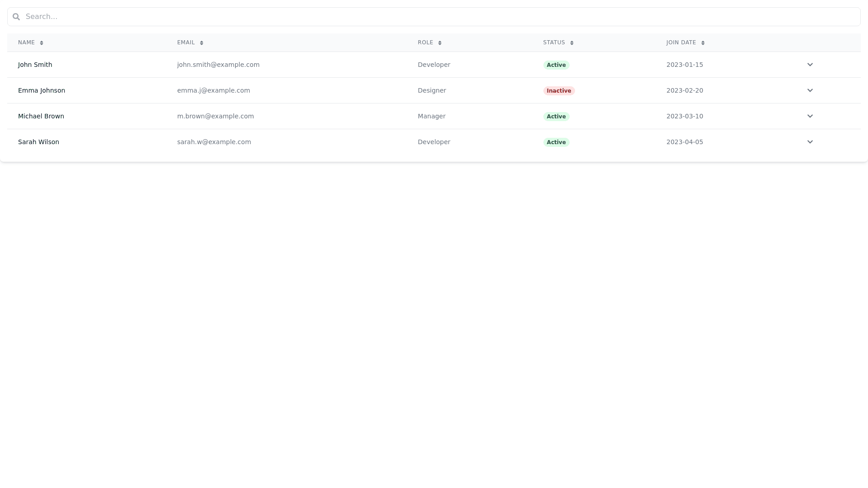Click email sarah.w@example.com

pos(214,142)
